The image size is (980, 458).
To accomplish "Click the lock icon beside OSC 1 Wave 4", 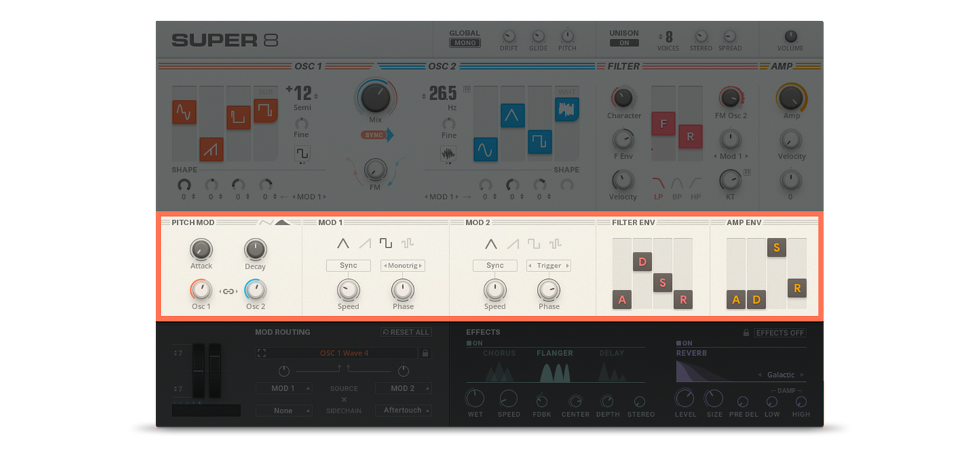I will point(425,354).
